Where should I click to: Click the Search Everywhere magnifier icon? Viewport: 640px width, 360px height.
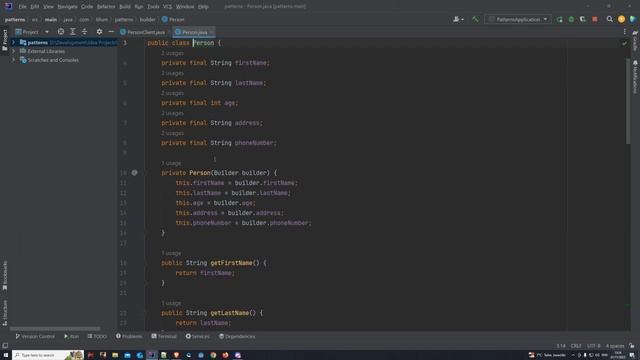(609, 19)
